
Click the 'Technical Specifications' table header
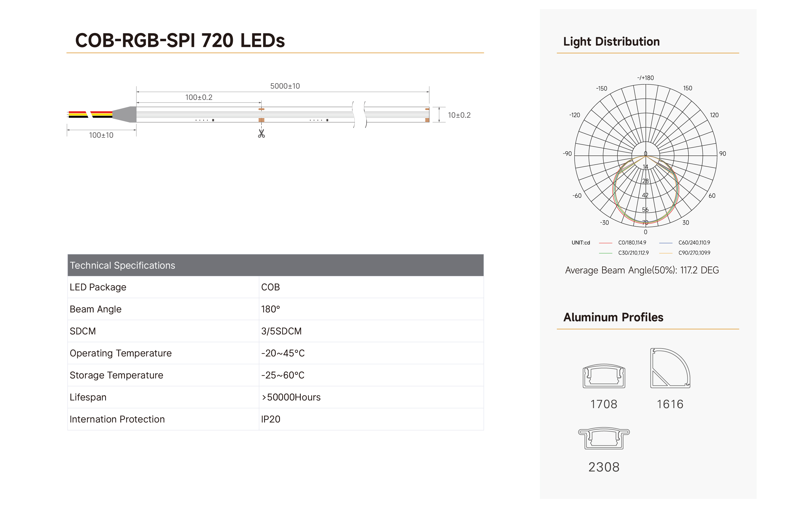coord(275,265)
